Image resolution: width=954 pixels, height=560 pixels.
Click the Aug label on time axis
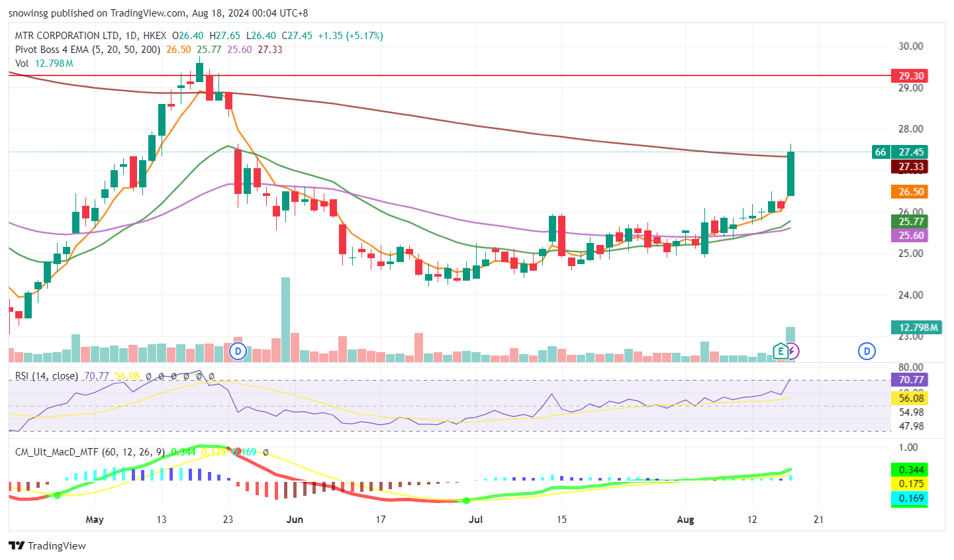[x=686, y=520]
